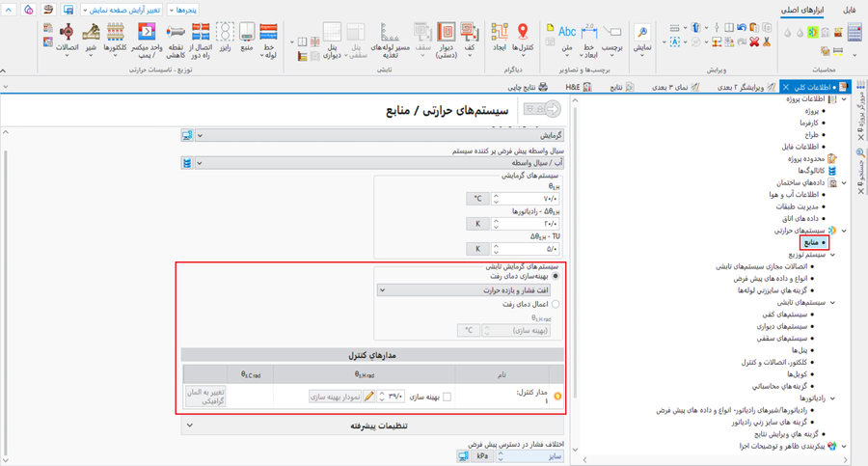
Task: Select the کف (floor) heating icon
Action: tap(470, 38)
